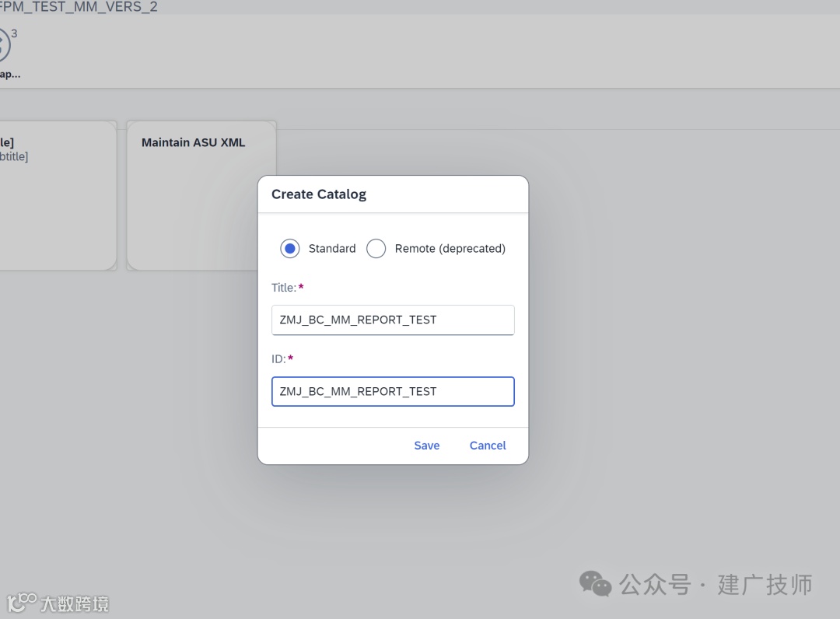Focus the ID input field
840x619 pixels.
pos(393,391)
